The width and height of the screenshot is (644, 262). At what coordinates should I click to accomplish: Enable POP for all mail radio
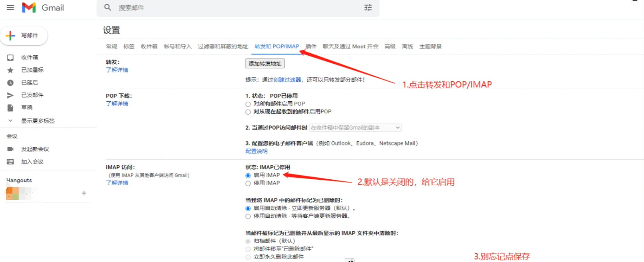coord(248,104)
